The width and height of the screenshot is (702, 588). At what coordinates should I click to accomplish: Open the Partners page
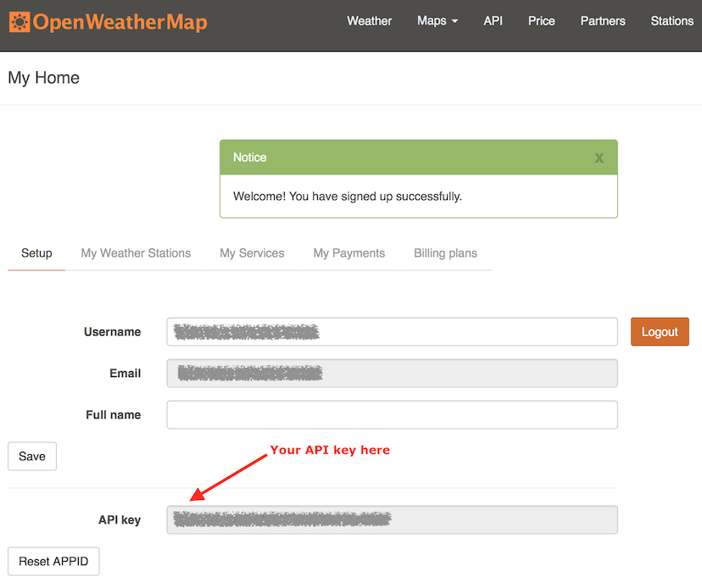(602, 20)
